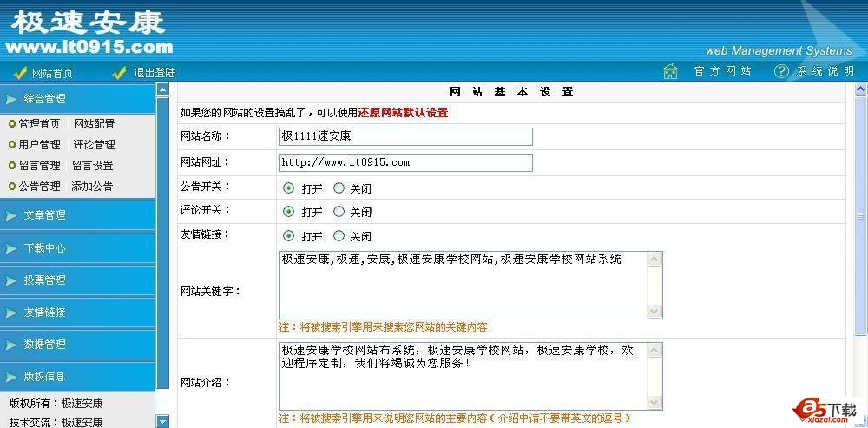Screen dimensions: 868x428
Task: Open the 系统说明 help link
Action: (x=825, y=71)
